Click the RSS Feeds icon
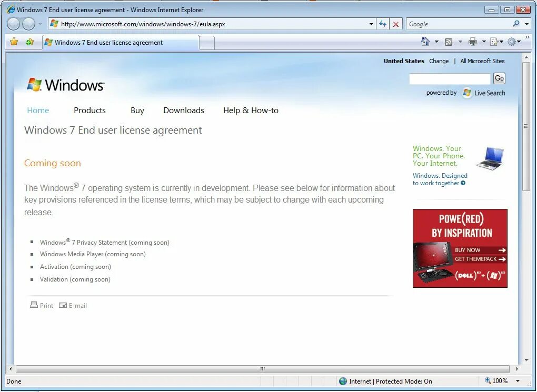 coord(449,41)
